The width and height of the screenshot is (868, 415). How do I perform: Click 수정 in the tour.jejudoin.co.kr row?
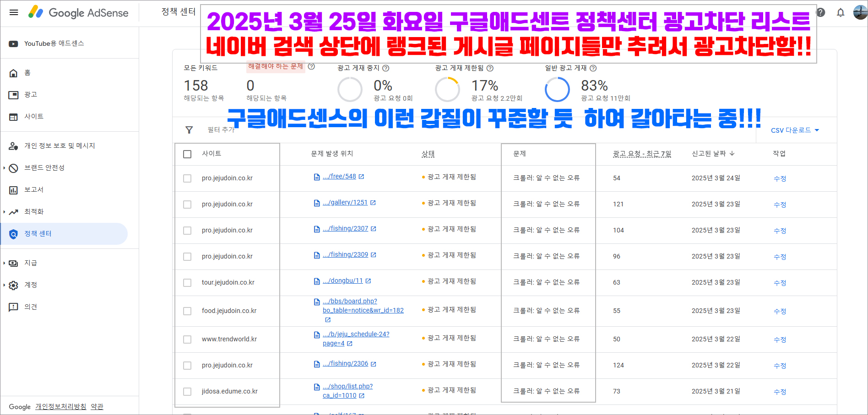pyautogui.click(x=780, y=283)
